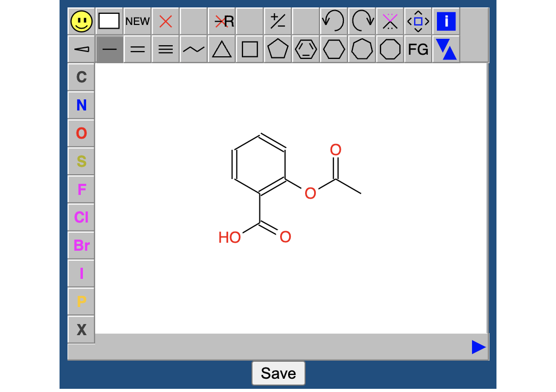The height and width of the screenshot is (392, 556).
Task: Select the Oxygen O element
Action: click(81, 133)
